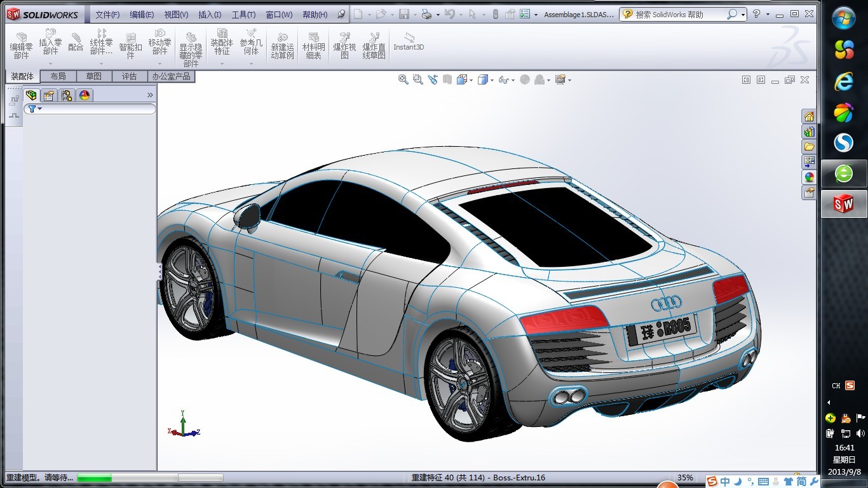Click the 智能扣件 (Smart Fasteners) tool
The width and height of the screenshot is (868, 488).
(130, 46)
